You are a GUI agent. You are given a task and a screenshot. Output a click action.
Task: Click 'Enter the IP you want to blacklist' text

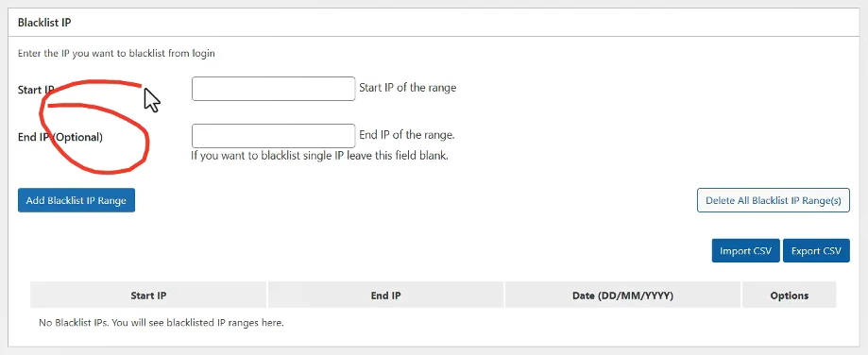click(116, 54)
